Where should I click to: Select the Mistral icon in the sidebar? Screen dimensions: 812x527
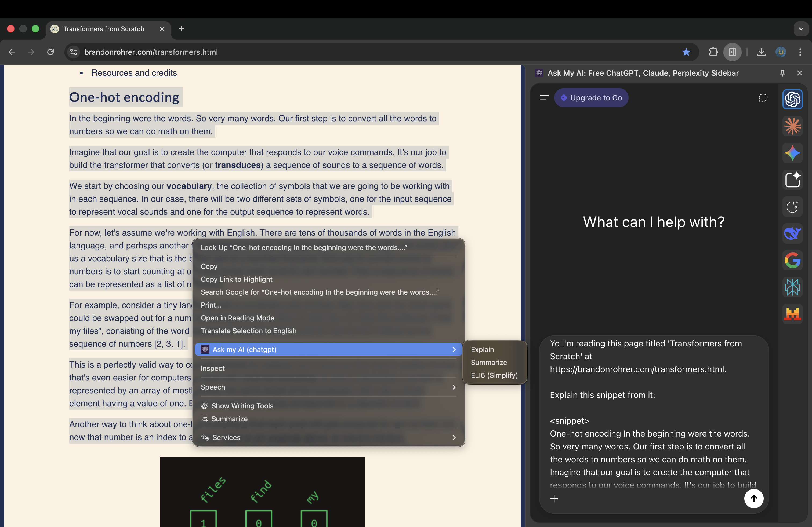pyautogui.click(x=793, y=314)
